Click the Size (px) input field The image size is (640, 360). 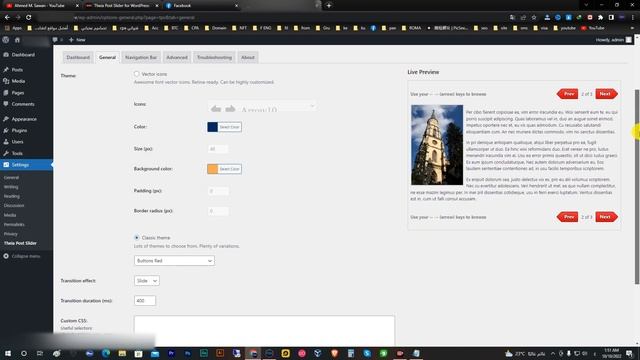tap(218, 149)
